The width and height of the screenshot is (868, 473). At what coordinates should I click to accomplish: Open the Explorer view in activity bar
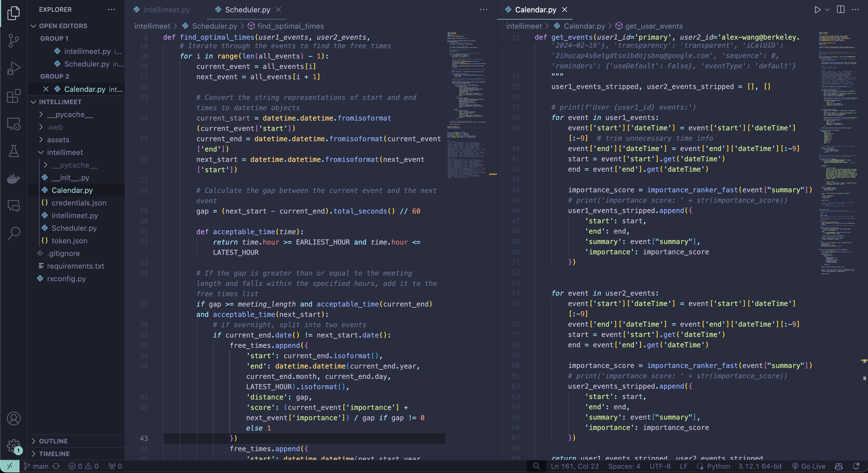pos(13,13)
